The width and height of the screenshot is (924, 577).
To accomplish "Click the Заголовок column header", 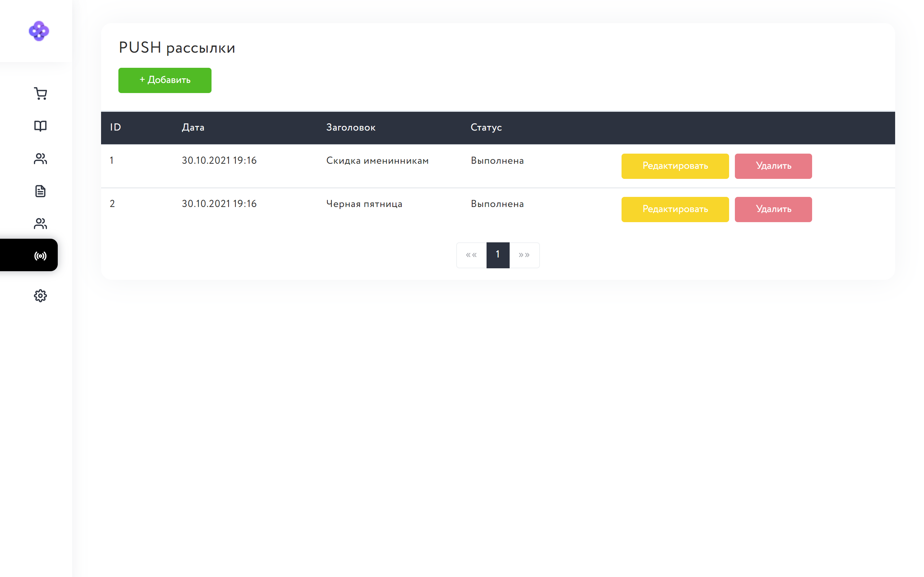I will tap(350, 127).
